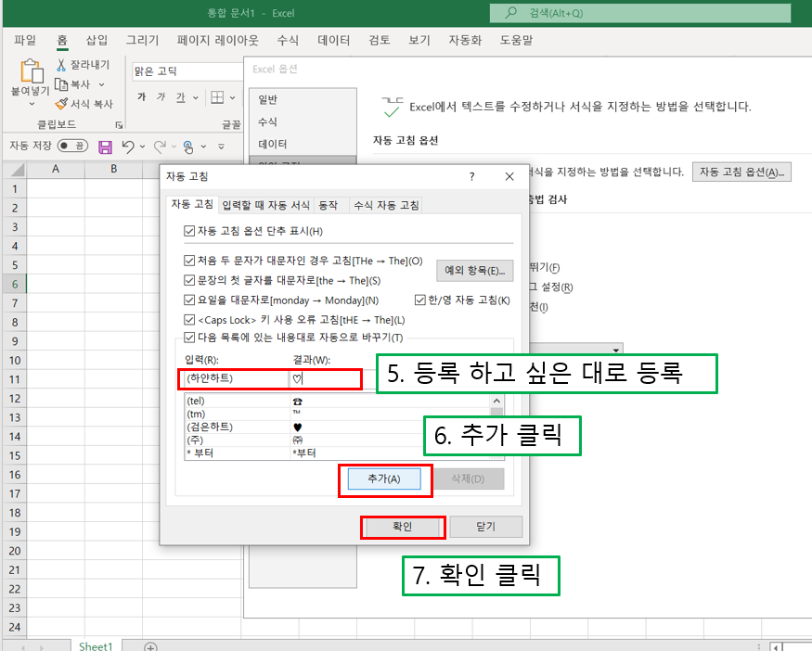Open Customize Quick Access Toolbar dropdown

221,147
